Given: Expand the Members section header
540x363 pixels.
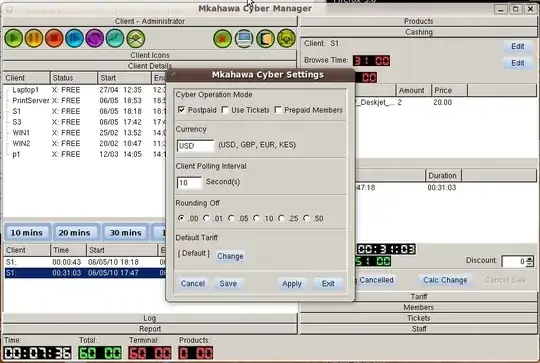Looking at the screenshot, I should click(x=418, y=307).
